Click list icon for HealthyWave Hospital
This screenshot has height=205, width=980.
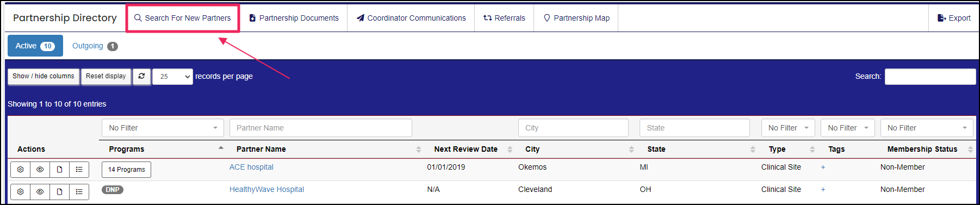(x=79, y=192)
